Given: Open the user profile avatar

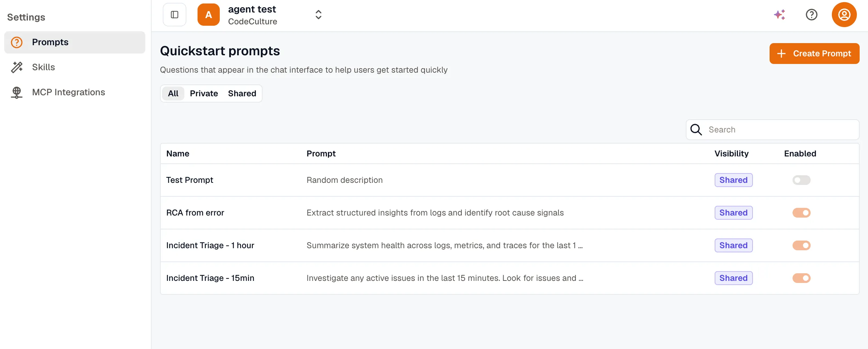Looking at the screenshot, I should click(844, 15).
